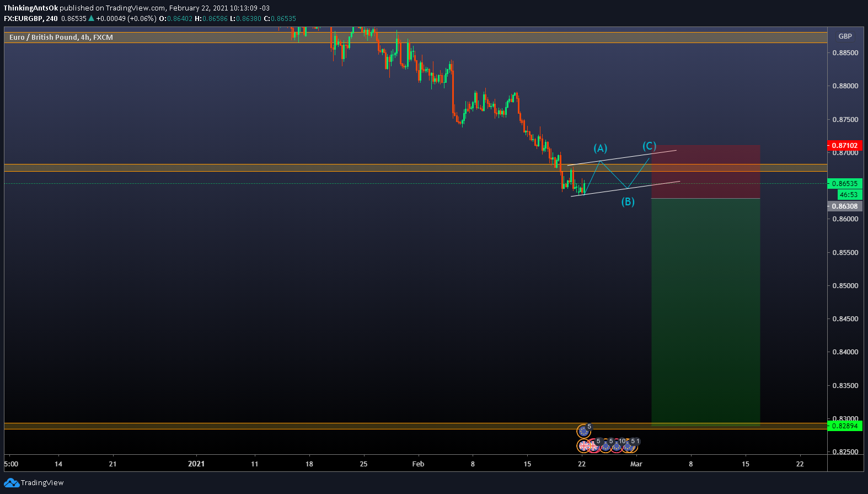Click 0.85000 on the price axis
868x494 pixels.
tap(845, 286)
